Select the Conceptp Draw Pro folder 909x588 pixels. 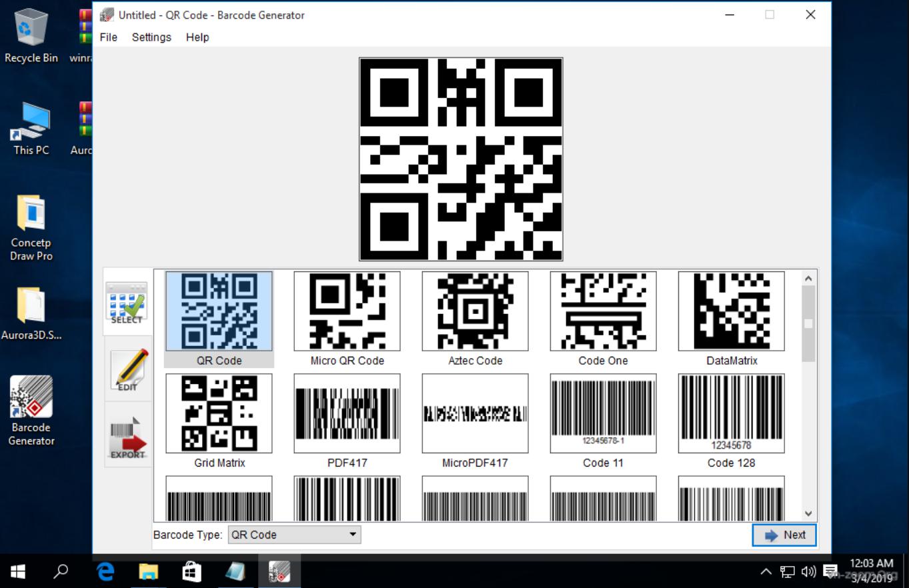pyautogui.click(x=31, y=227)
